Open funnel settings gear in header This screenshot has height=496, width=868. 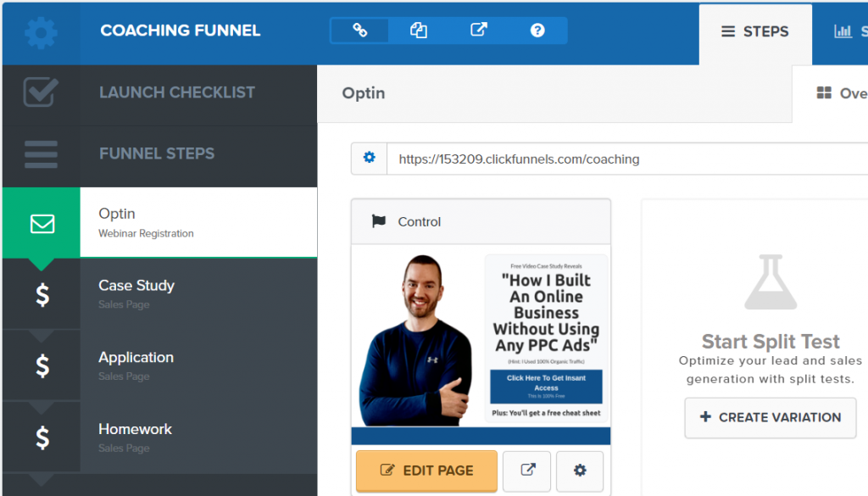[x=41, y=33]
